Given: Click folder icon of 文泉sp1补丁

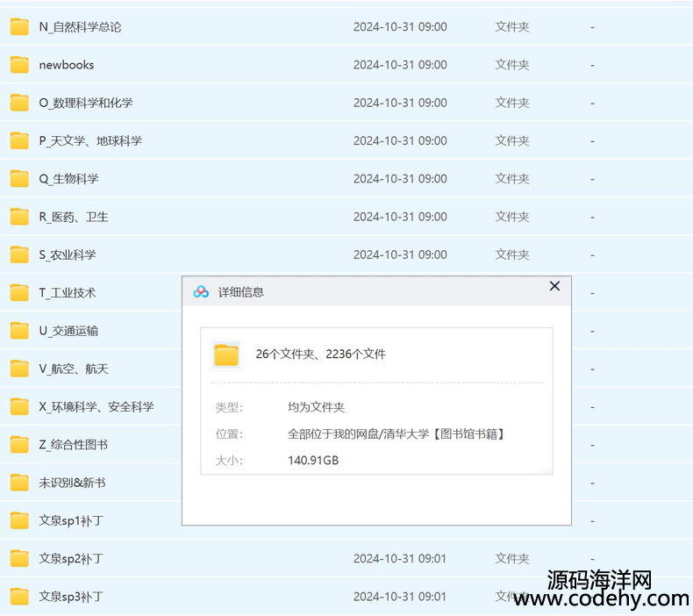Looking at the screenshot, I should (19, 521).
